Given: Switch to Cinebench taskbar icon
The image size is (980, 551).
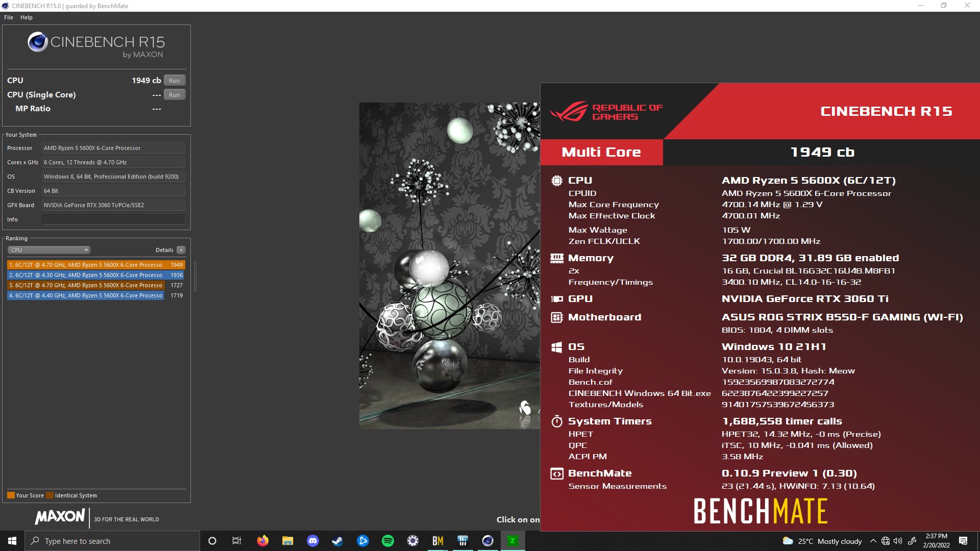Looking at the screenshot, I should click(487, 541).
